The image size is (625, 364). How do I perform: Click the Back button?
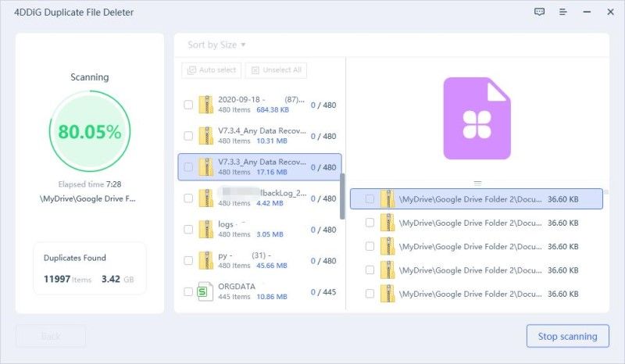pos(51,336)
